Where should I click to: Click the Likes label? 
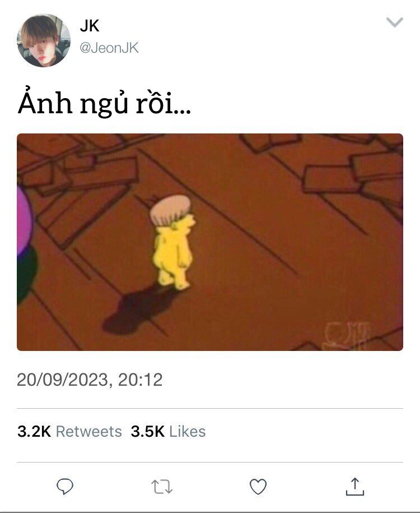[x=188, y=431]
